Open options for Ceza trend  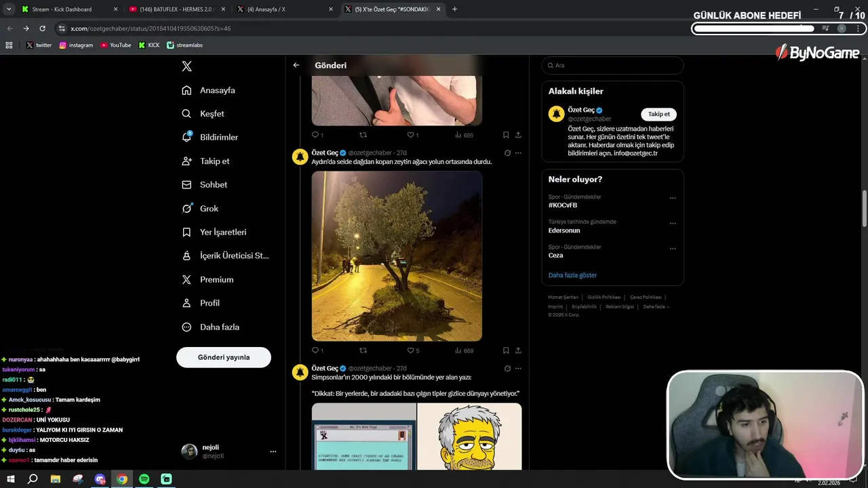pos(673,249)
